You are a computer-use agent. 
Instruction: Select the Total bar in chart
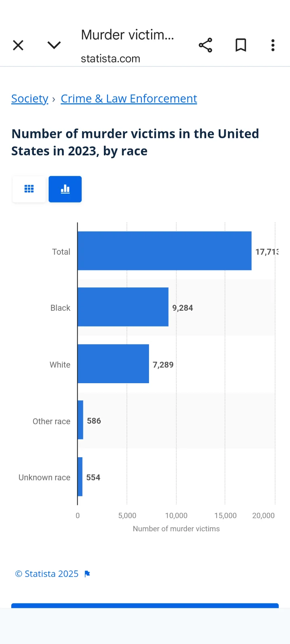[x=164, y=251]
